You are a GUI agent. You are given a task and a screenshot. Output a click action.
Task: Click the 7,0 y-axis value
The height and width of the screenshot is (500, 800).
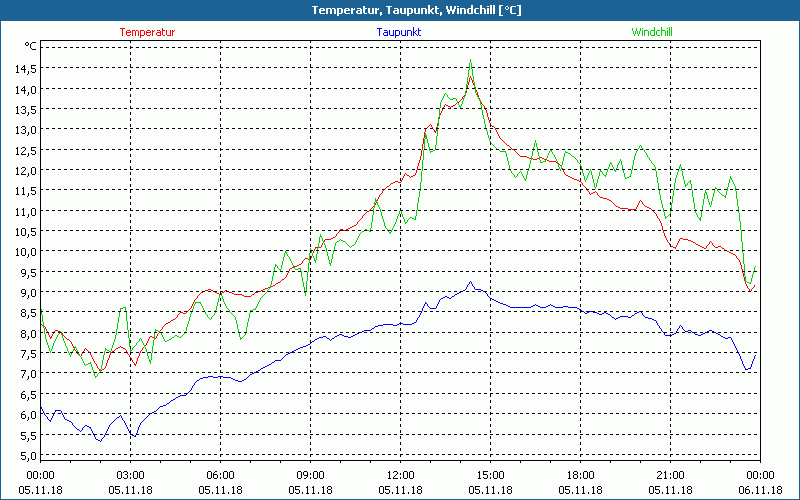[x=29, y=373]
